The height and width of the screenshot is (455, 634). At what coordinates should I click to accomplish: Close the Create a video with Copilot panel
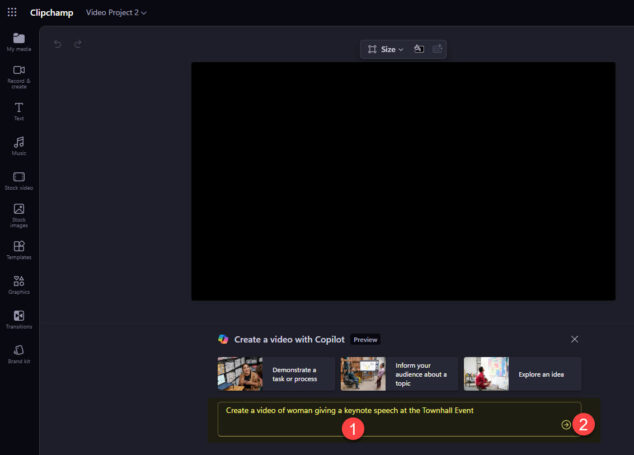575,339
